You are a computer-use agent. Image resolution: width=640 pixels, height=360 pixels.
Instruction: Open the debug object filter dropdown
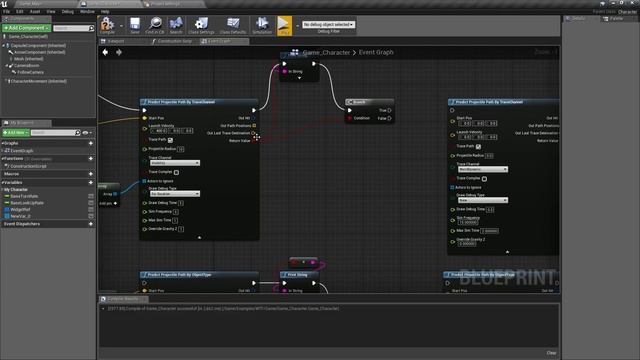click(x=328, y=24)
